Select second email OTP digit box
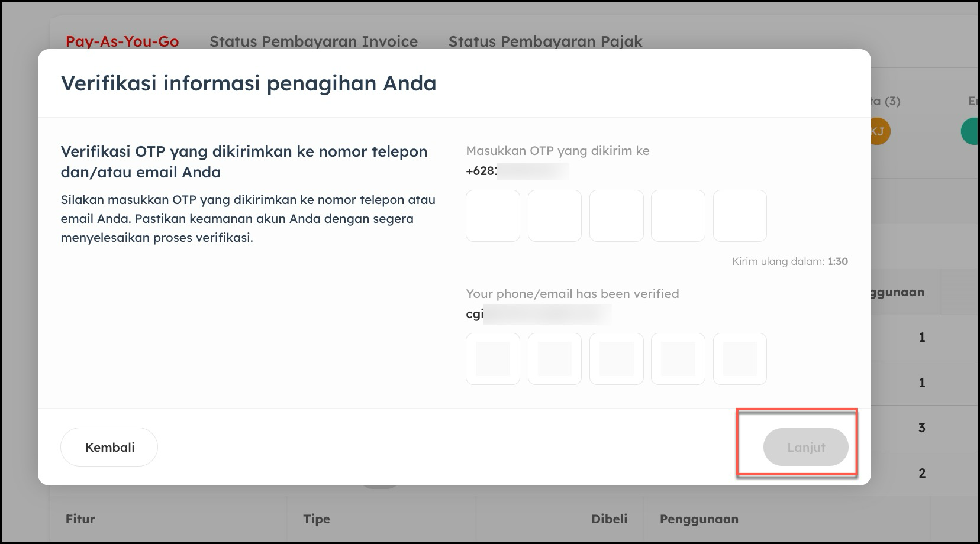This screenshot has height=544, width=980. 555,359
